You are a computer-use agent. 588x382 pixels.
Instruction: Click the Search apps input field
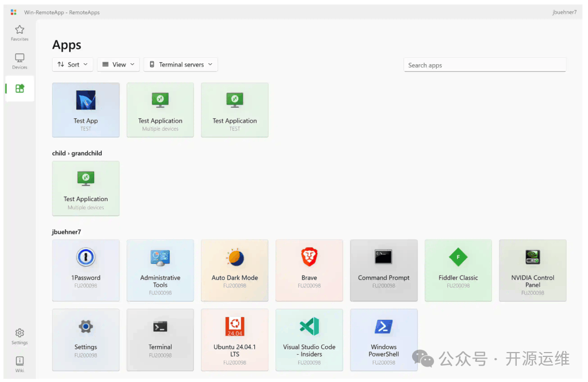pyautogui.click(x=485, y=65)
